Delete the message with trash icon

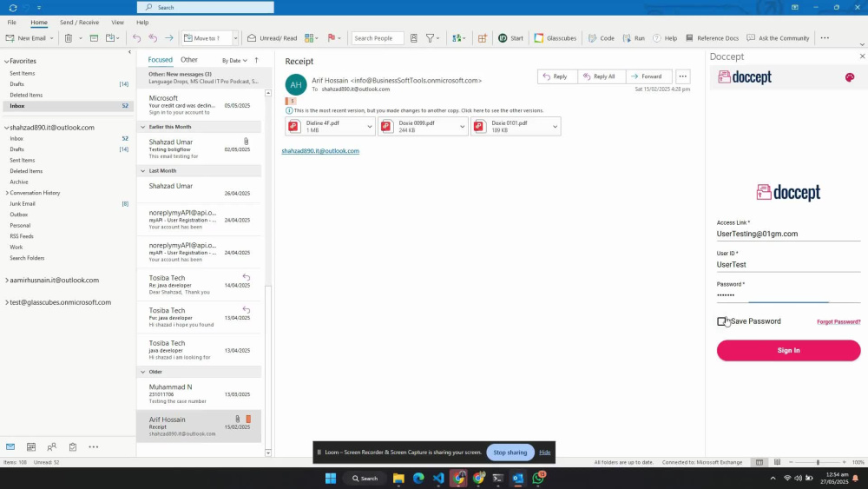69,38
